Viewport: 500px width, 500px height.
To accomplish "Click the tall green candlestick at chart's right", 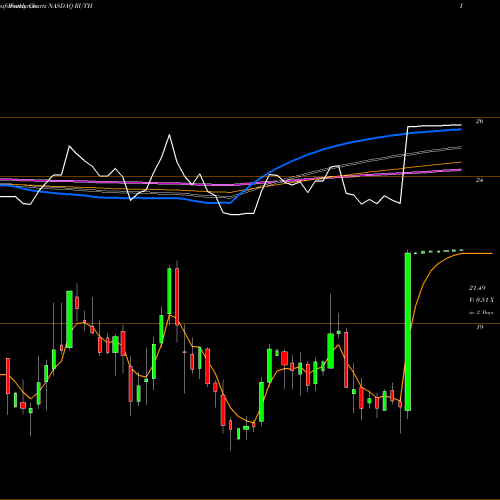I will coord(408,332).
